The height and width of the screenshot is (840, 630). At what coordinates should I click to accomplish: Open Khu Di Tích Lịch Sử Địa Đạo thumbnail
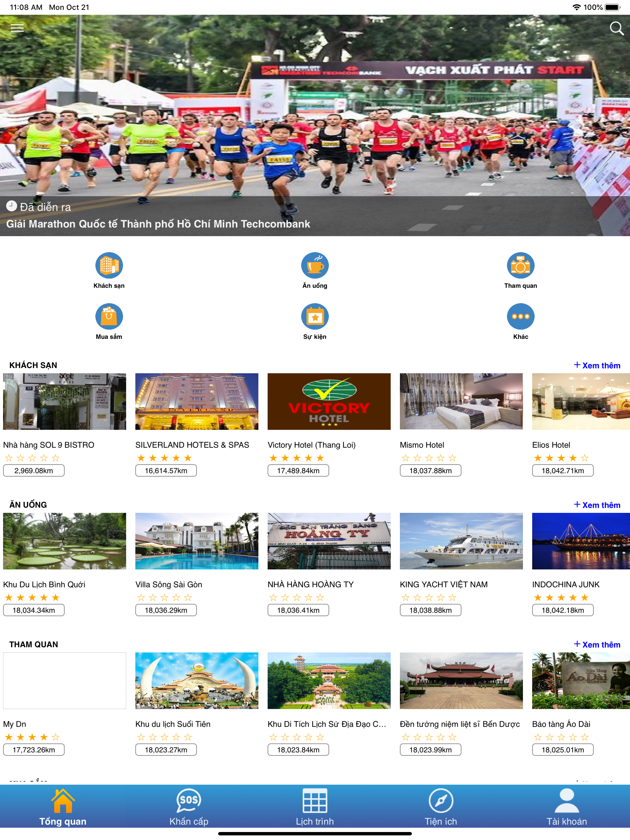[329, 681]
